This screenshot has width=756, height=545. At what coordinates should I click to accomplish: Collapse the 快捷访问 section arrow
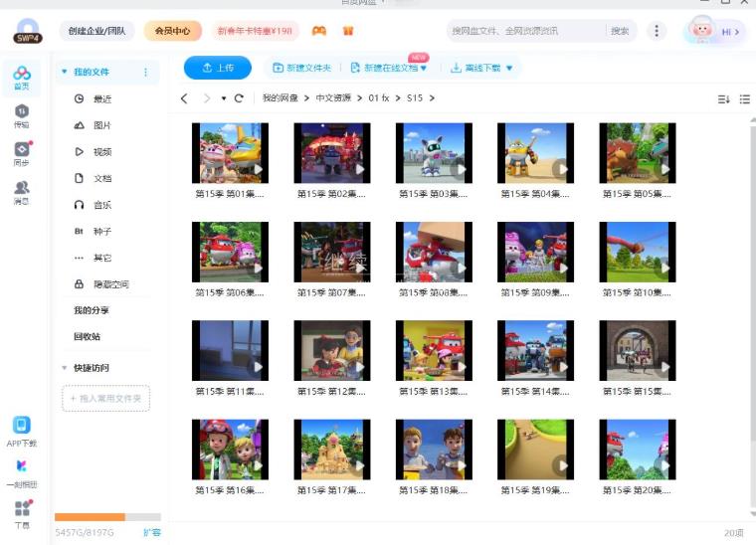click(64, 368)
